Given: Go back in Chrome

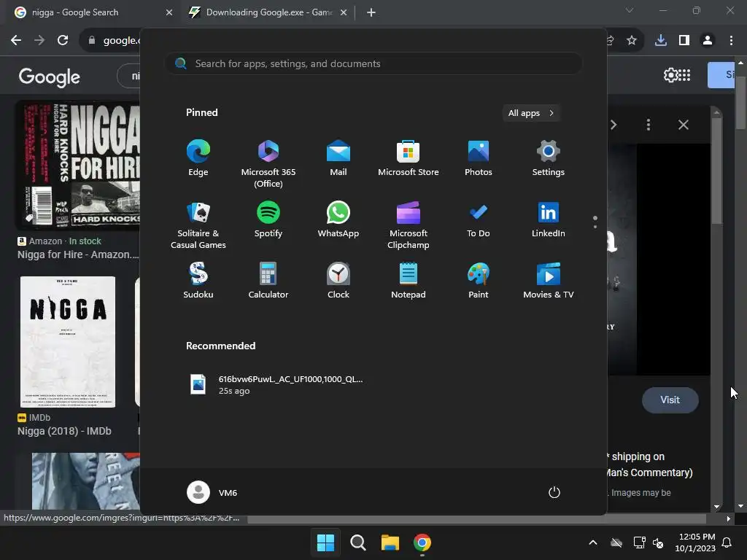Looking at the screenshot, I should pyautogui.click(x=16, y=41).
